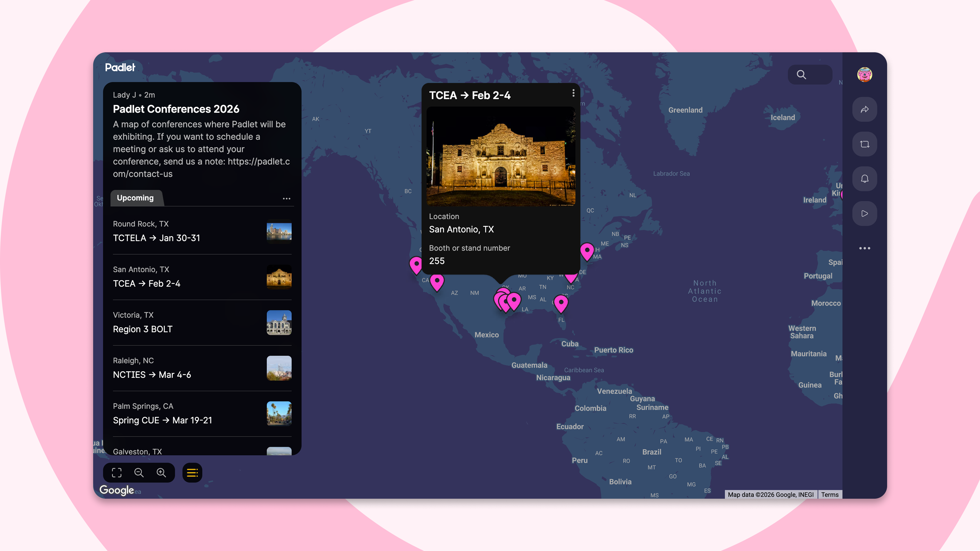Select the NCTIES Mar 4-6 list item
The image size is (980, 551).
click(x=152, y=374)
